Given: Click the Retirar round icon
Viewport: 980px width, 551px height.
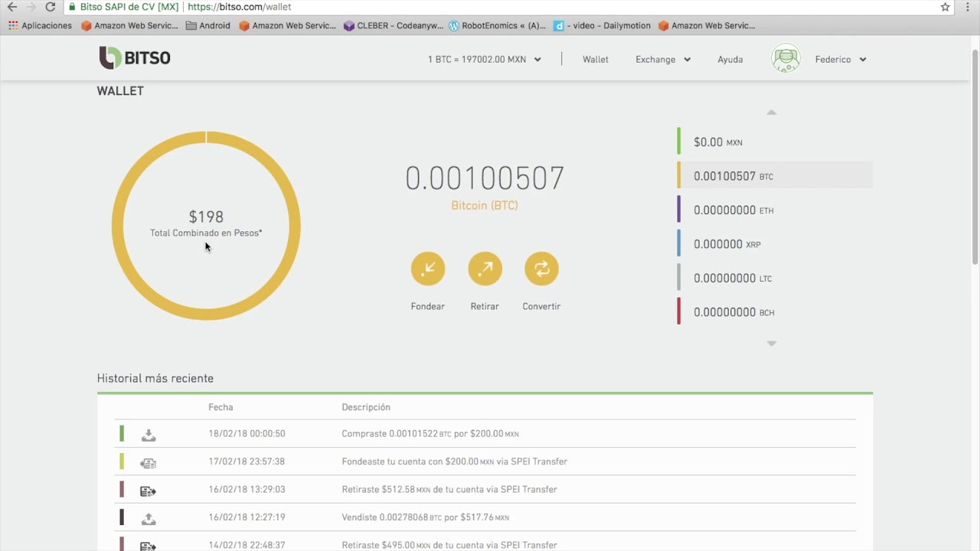Looking at the screenshot, I should point(485,269).
